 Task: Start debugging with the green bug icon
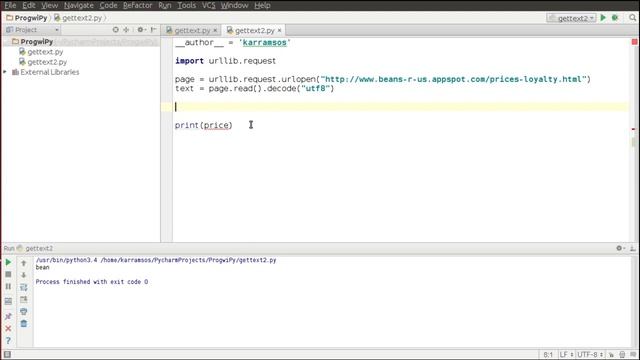click(615, 18)
